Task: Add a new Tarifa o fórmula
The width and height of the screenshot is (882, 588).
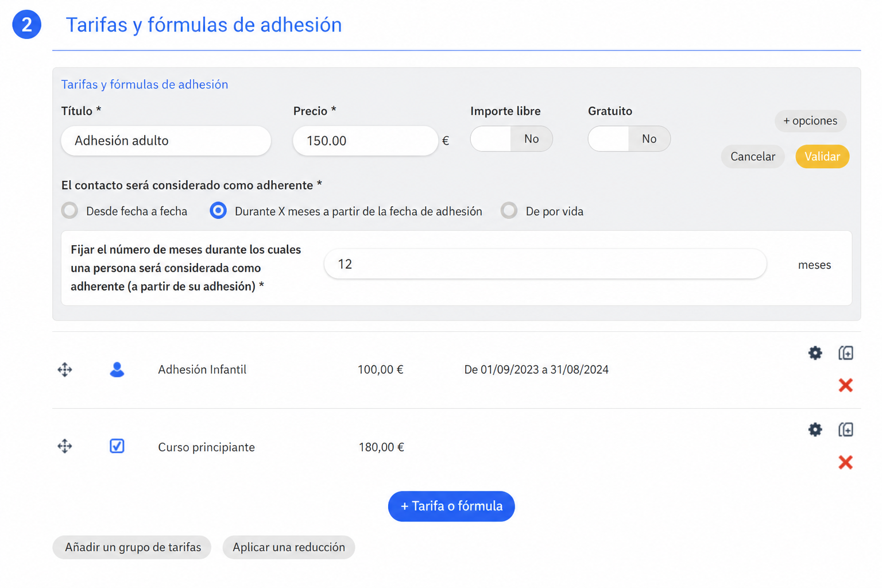Action: click(x=451, y=506)
